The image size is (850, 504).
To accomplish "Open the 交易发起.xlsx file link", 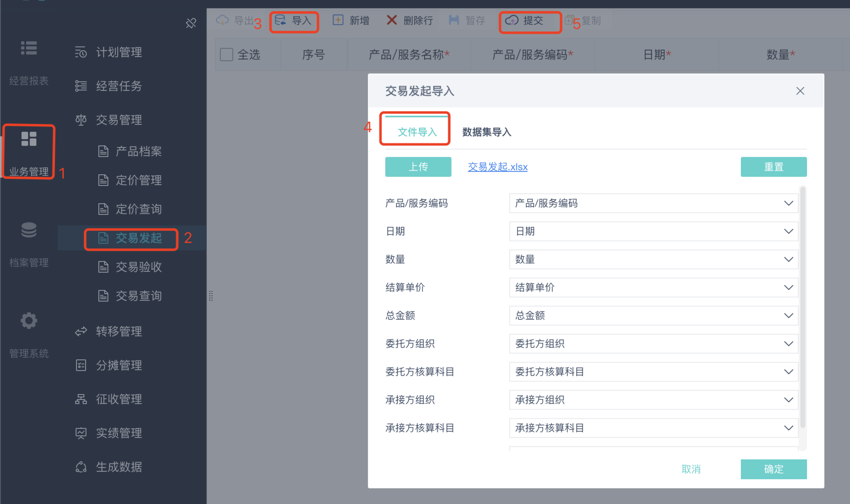I will 497,167.
